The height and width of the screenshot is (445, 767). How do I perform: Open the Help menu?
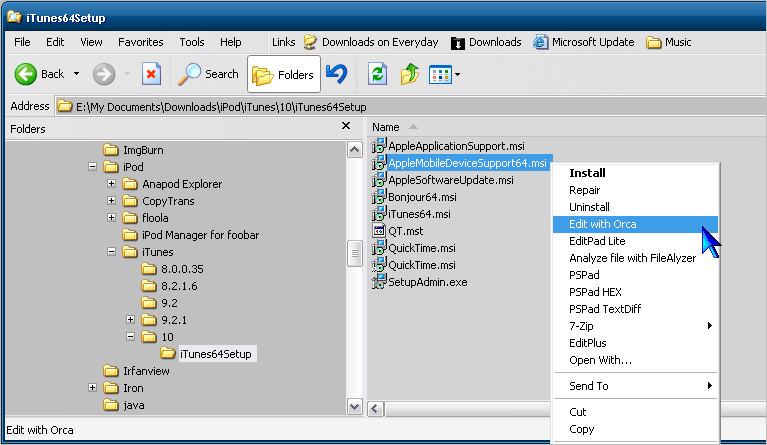coord(230,42)
